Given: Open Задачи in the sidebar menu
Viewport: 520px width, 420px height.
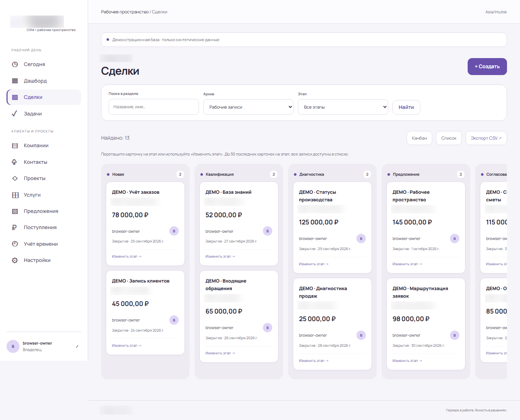Looking at the screenshot, I should click(x=44, y=114).
